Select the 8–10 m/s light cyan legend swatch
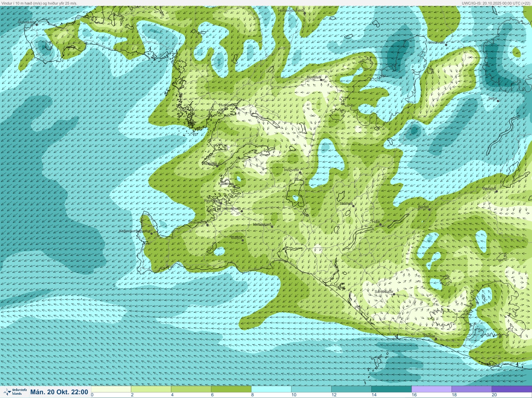The image size is (532, 398). click(271, 389)
